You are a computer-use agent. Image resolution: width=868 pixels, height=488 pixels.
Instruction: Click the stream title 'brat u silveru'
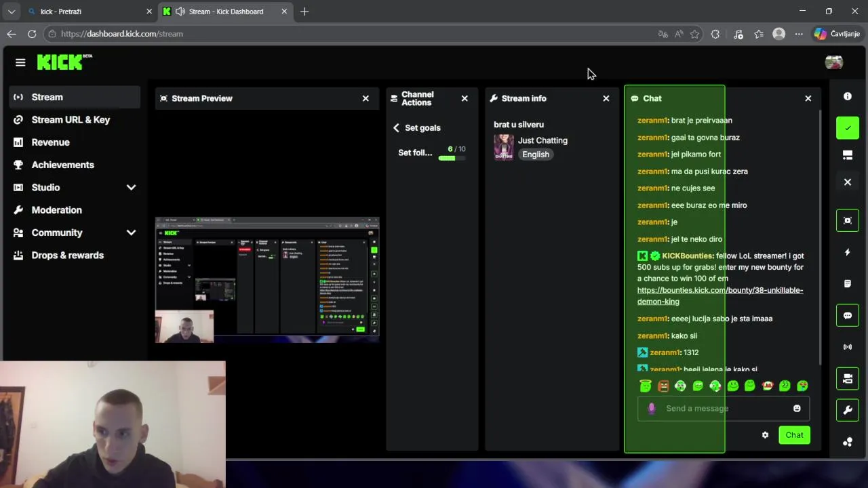coord(519,125)
